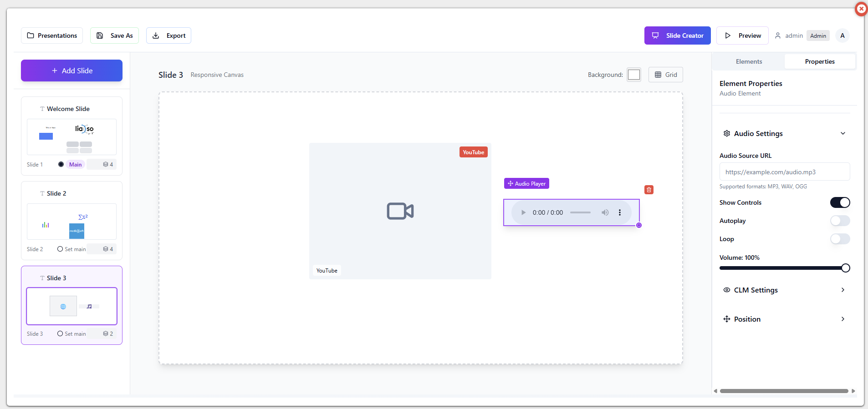The width and height of the screenshot is (868, 409).
Task: Mute the audio player using the speaker icon
Action: pyautogui.click(x=605, y=212)
